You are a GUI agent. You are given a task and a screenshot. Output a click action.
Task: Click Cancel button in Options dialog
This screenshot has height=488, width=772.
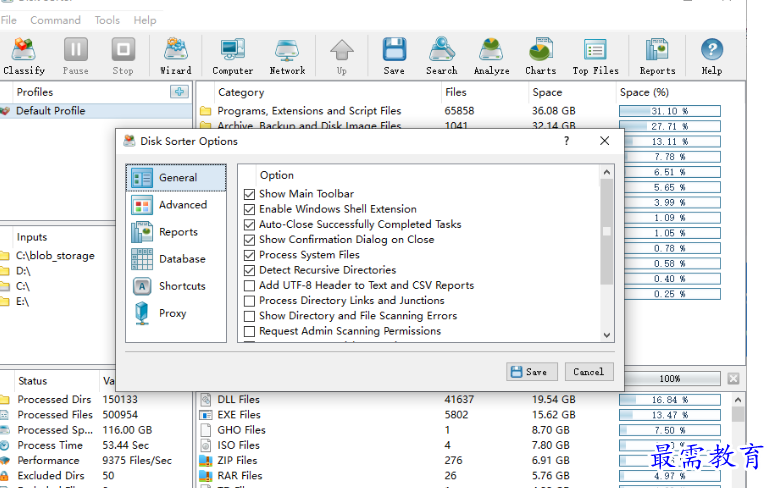click(x=589, y=372)
